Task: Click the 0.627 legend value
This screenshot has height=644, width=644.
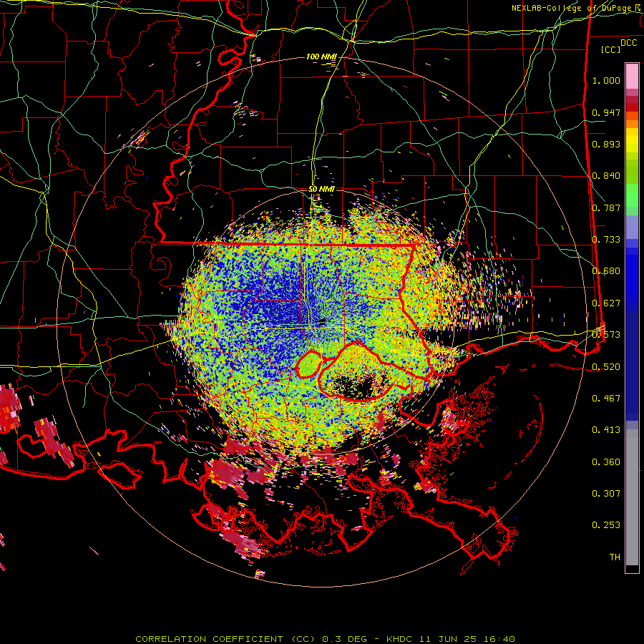Action: (606, 303)
